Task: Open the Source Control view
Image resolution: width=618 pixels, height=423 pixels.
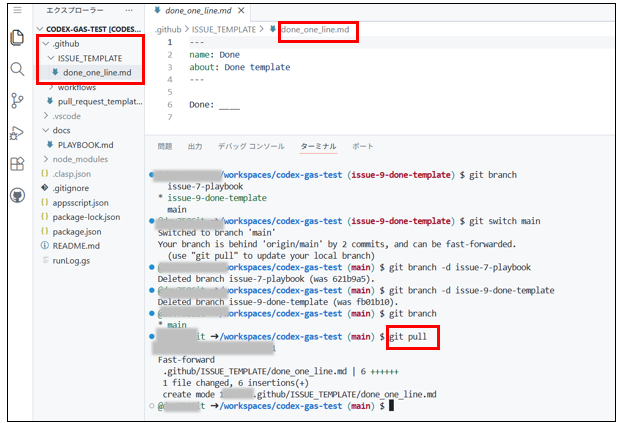Action: tap(17, 101)
